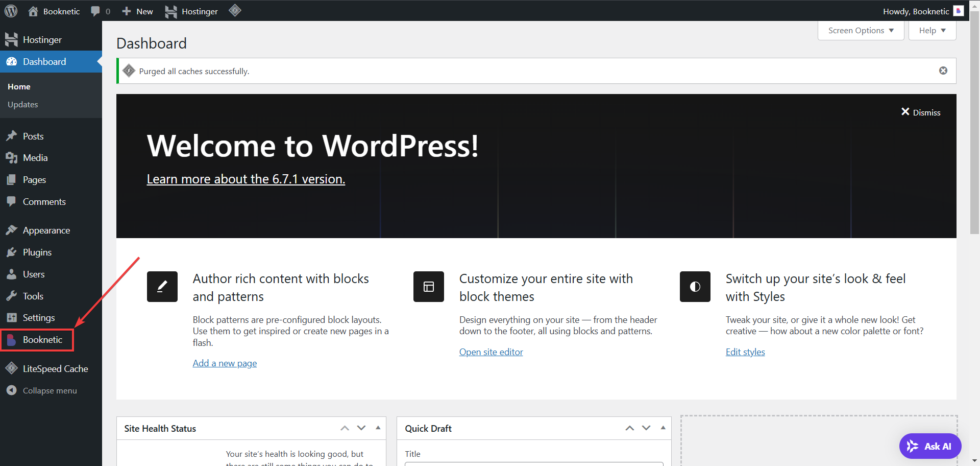Click the Settings sliders icon
The image size is (980, 466).
coord(11,317)
